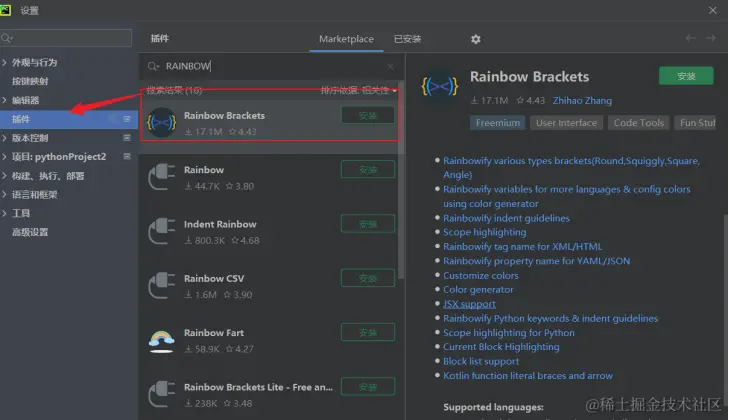This screenshot has width=729, height=420.
Task: Click the 4.43 rating in details pane
Action: click(x=530, y=100)
